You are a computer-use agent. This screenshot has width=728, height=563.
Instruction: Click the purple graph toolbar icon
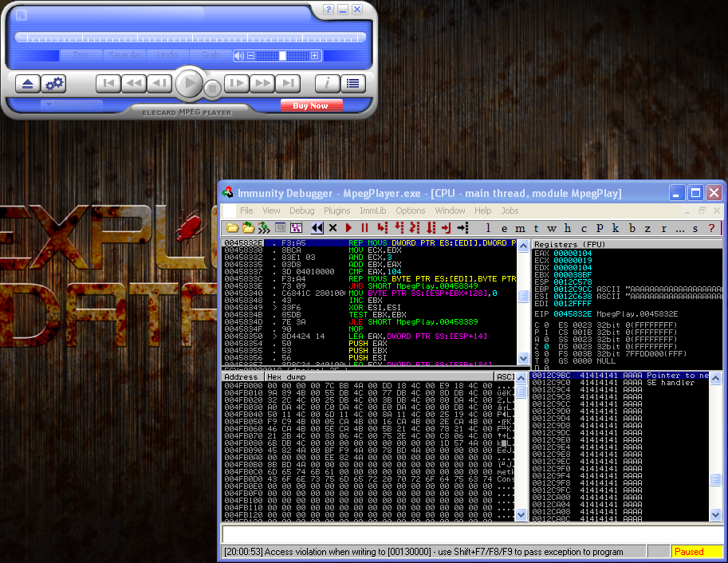point(296,227)
